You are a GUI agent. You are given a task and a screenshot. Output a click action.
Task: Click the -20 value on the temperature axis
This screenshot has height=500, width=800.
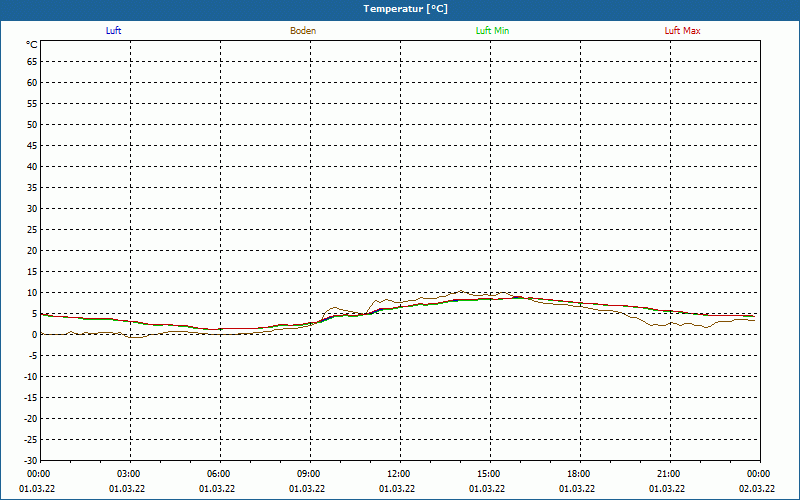[x=31, y=419]
